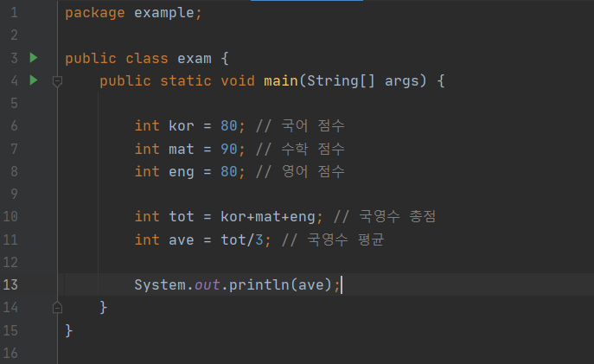594x364 pixels.
Task: Click the 'void' keyword on line 4
Action: click(238, 81)
